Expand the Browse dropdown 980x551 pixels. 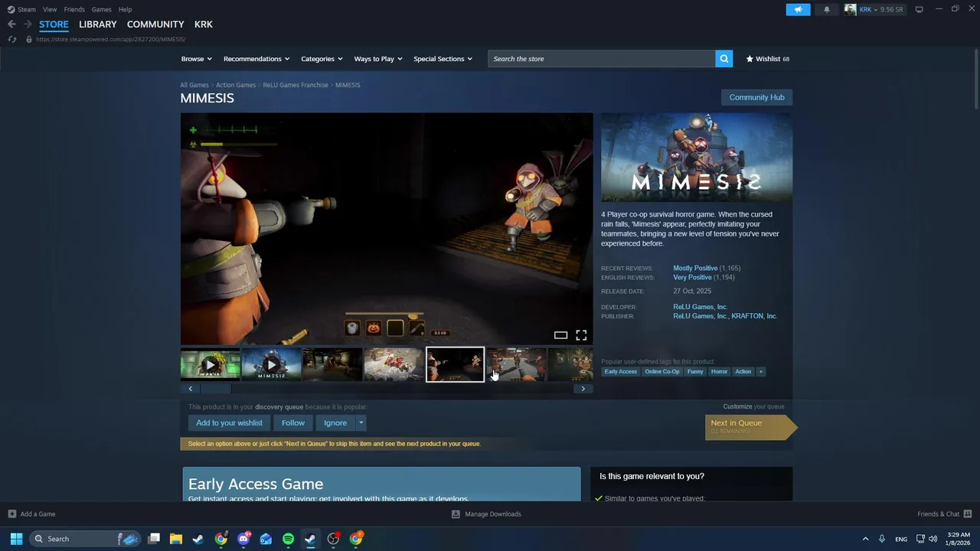[197, 59]
